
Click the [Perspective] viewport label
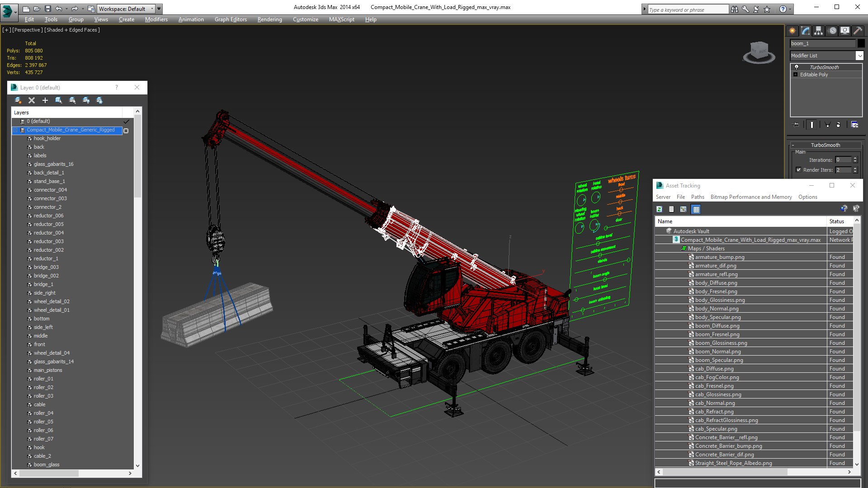click(x=27, y=30)
